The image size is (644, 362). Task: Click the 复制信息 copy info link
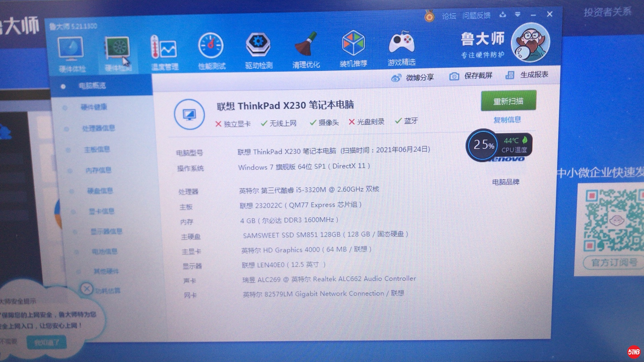pyautogui.click(x=507, y=120)
